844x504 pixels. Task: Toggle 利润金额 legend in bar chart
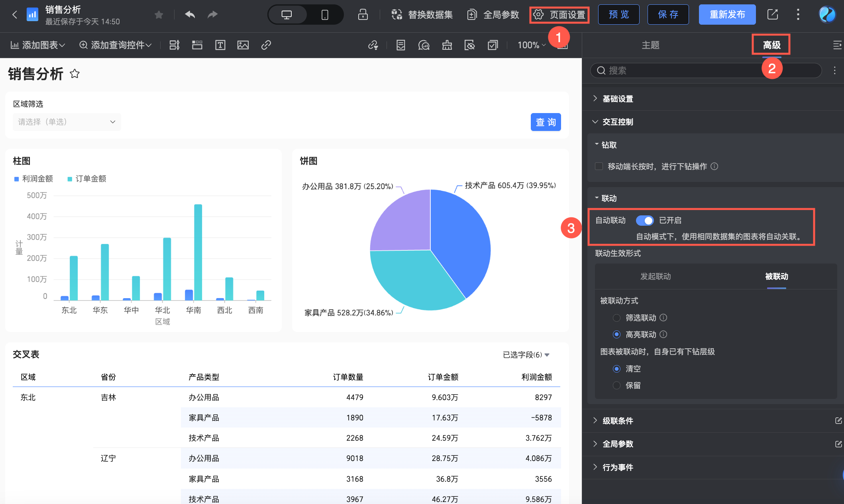(x=33, y=179)
